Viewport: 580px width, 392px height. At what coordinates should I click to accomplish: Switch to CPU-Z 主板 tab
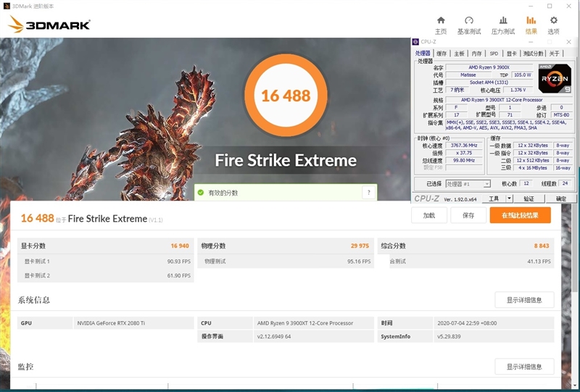tap(459, 54)
